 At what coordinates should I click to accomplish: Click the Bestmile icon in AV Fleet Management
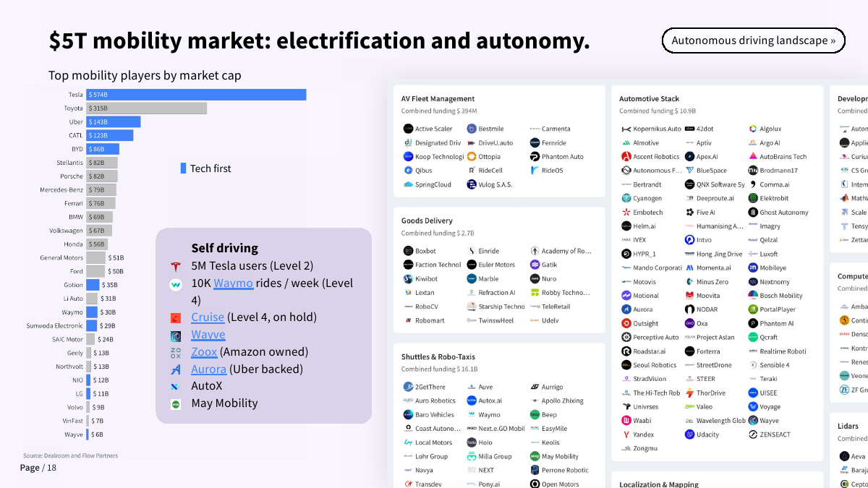472,129
